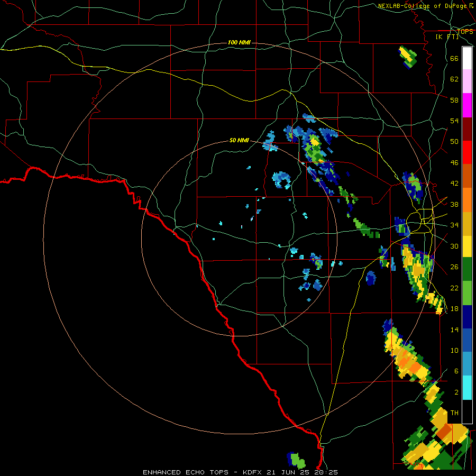476x476 pixels.
Task: Click the legend value 58
Action: click(x=454, y=100)
